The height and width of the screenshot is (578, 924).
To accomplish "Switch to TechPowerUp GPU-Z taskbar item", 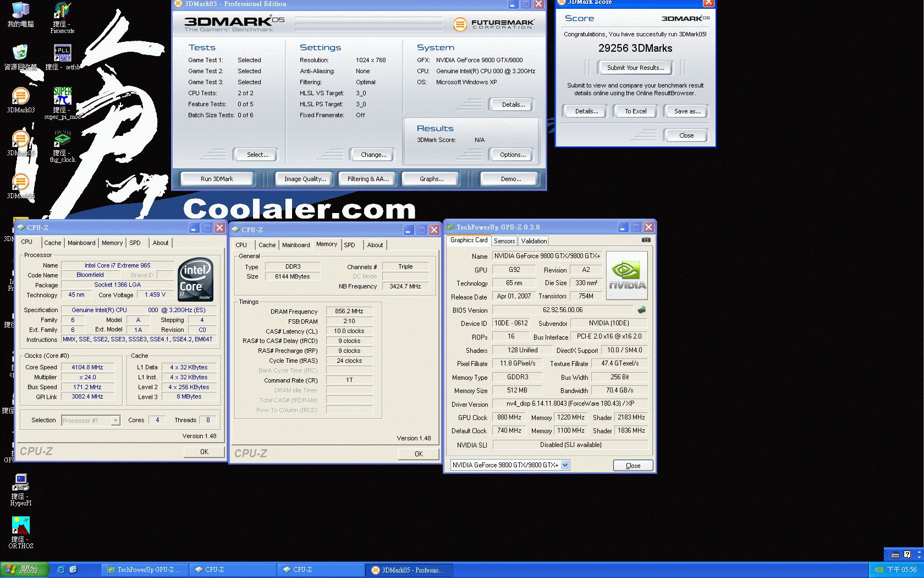I will [144, 570].
